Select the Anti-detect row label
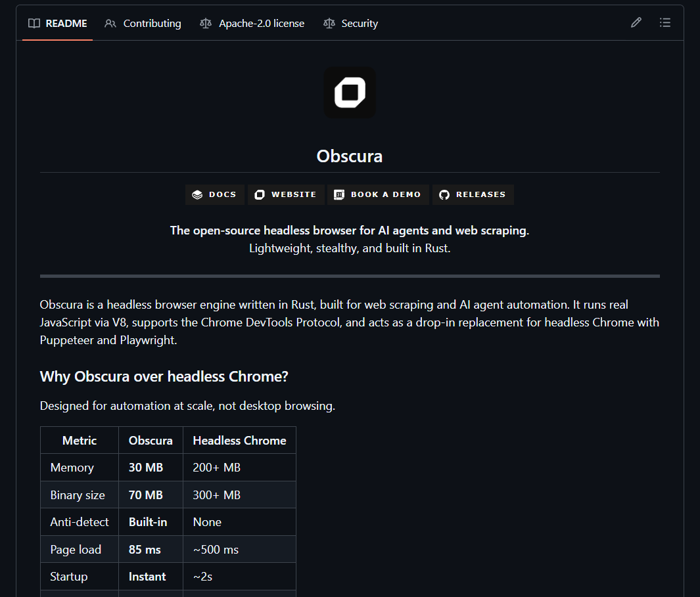This screenshot has height=597, width=700. pyautogui.click(x=80, y=522)
